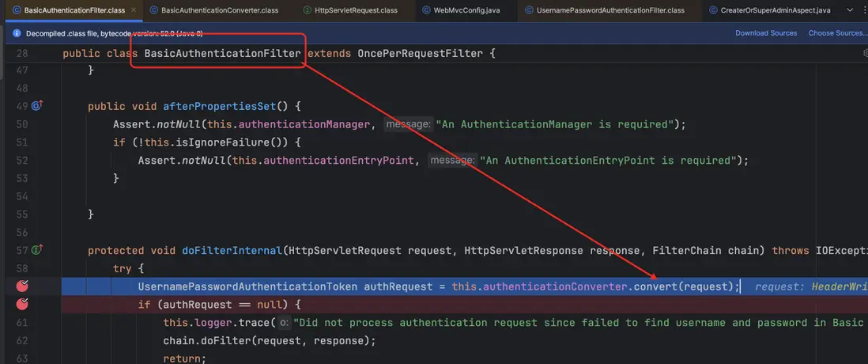Click Download Sources link
This screenshot has height=364, width=868.
click(x=766, y=33)
